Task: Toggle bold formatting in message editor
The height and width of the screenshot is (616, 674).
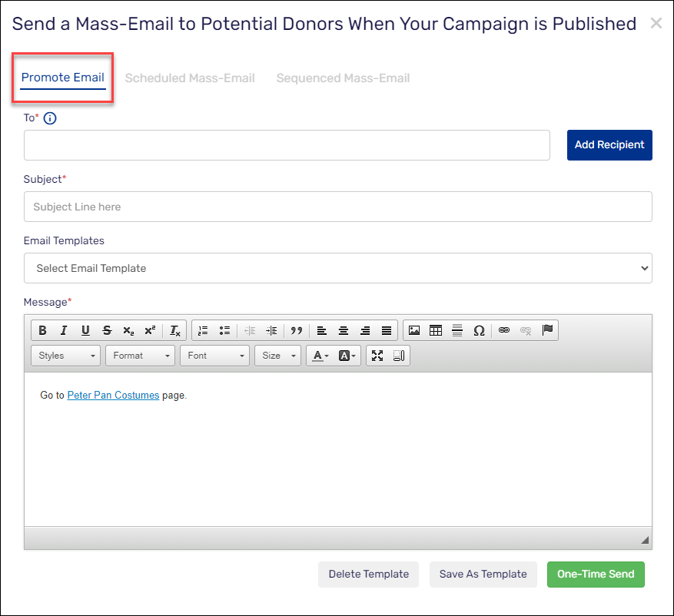Action: click(42, 330)
